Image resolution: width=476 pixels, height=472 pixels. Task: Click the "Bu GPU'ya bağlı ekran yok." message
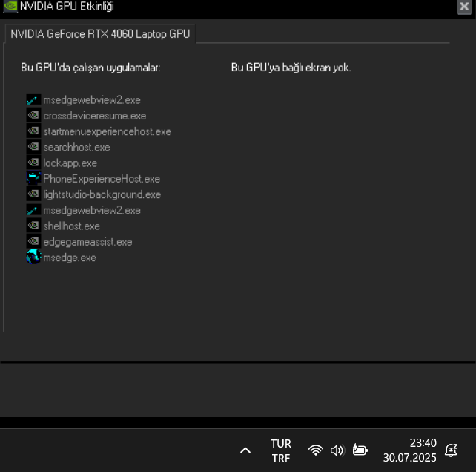[291, 68]
